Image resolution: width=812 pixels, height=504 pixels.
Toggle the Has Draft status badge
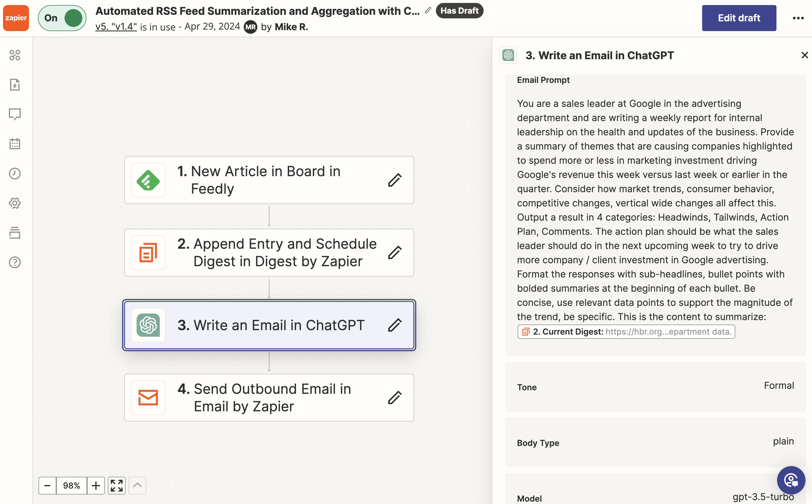coord(458,10)
